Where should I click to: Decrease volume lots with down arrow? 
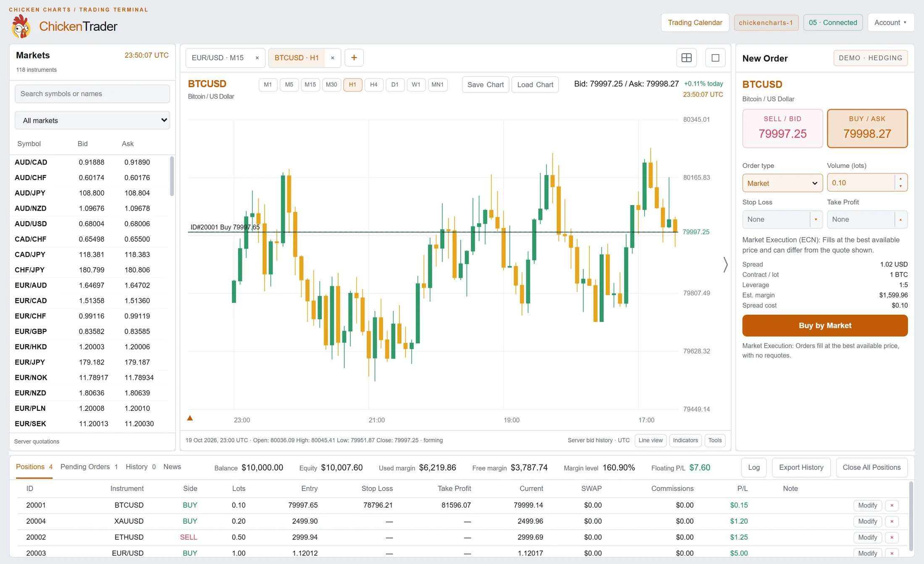(900, 186)
